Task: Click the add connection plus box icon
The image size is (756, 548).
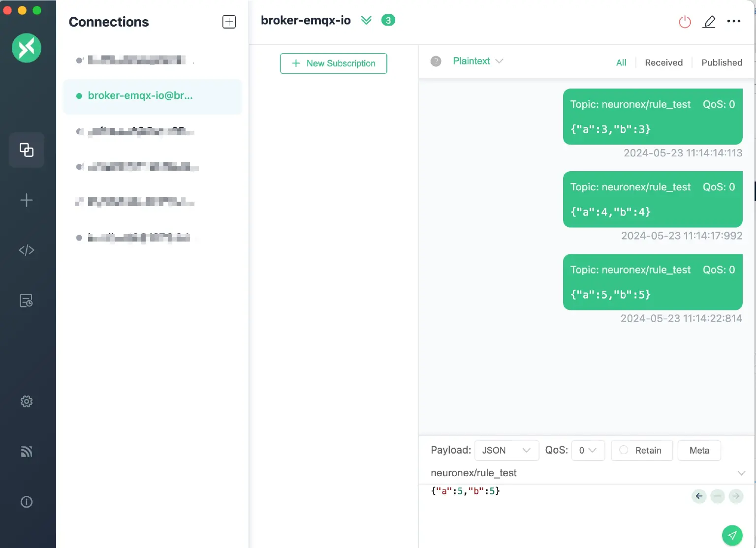Action: [x=229, y=22]
